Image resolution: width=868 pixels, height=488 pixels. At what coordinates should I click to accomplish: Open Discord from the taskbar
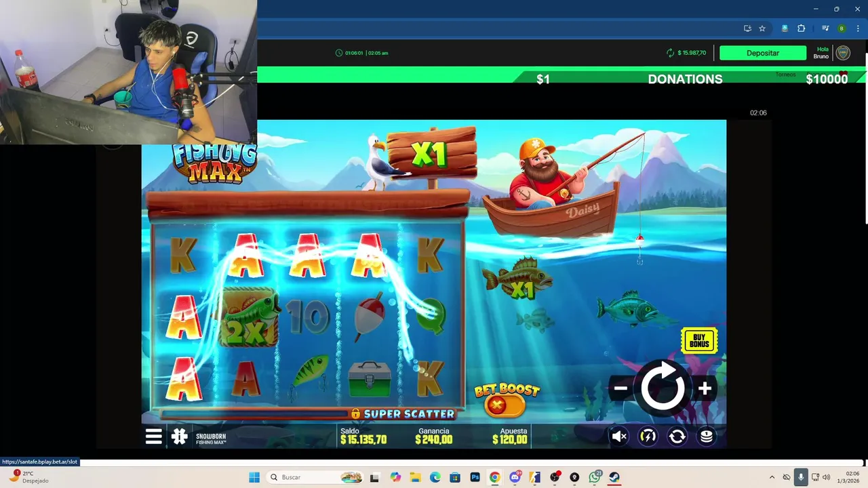[515, 477]
